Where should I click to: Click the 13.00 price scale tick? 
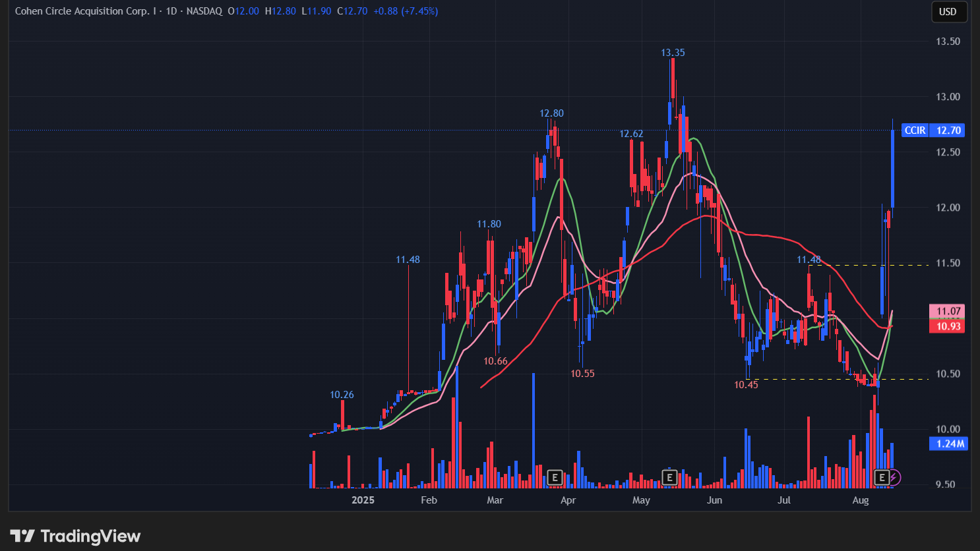[948, 97]
